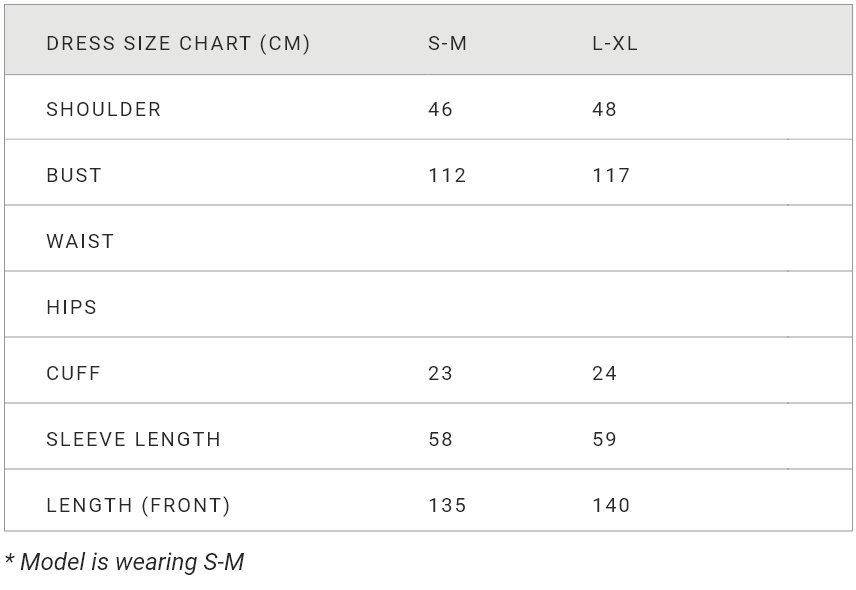This screenshot has height=590, width=856.
Task: Select sleeve length value 59
Action: coord(604,439)
